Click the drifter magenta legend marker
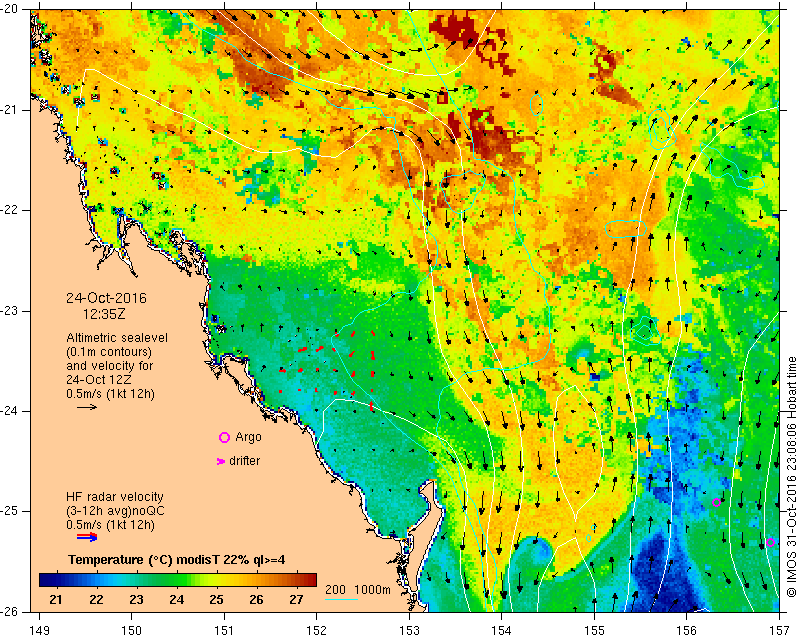Screen dimensions: 800x640 pos(220,461)
